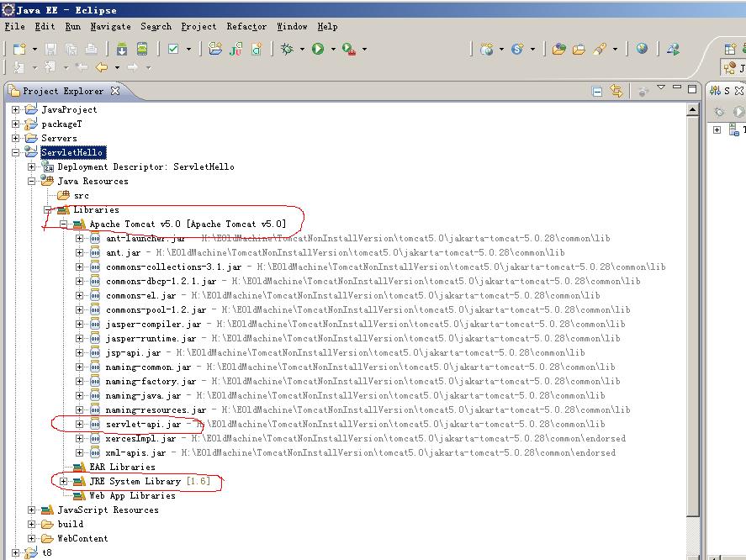
Task: Select the Java EE perspective button
Action: coord(733,68)
